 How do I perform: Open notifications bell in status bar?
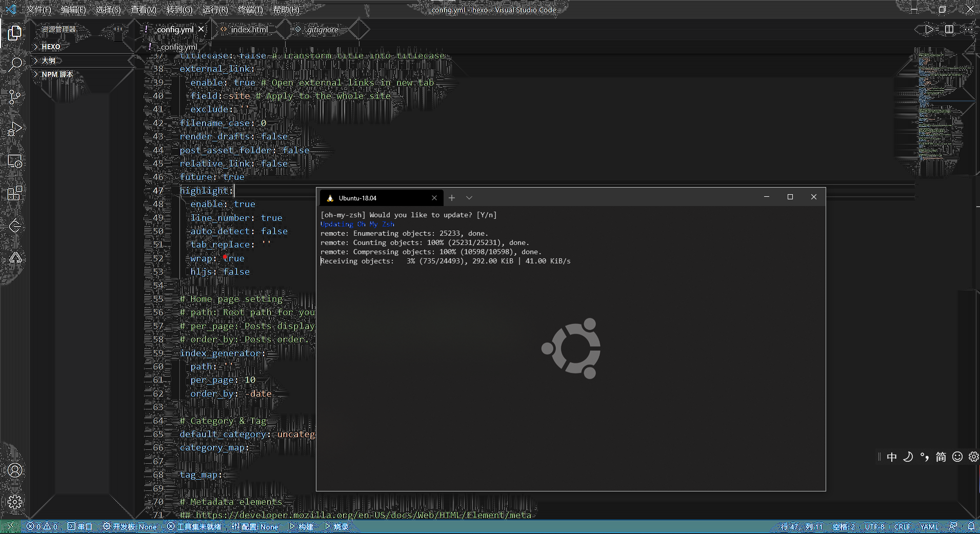pyautogui.click(x=971, y=526)
